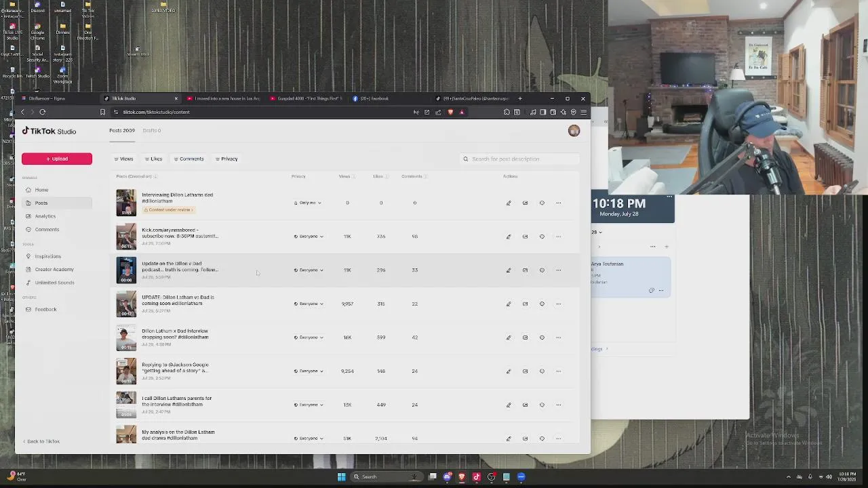Open analytics icon for "Update on the Dillon v Dad"
The image size is (868, 488).
click(525, 270)
